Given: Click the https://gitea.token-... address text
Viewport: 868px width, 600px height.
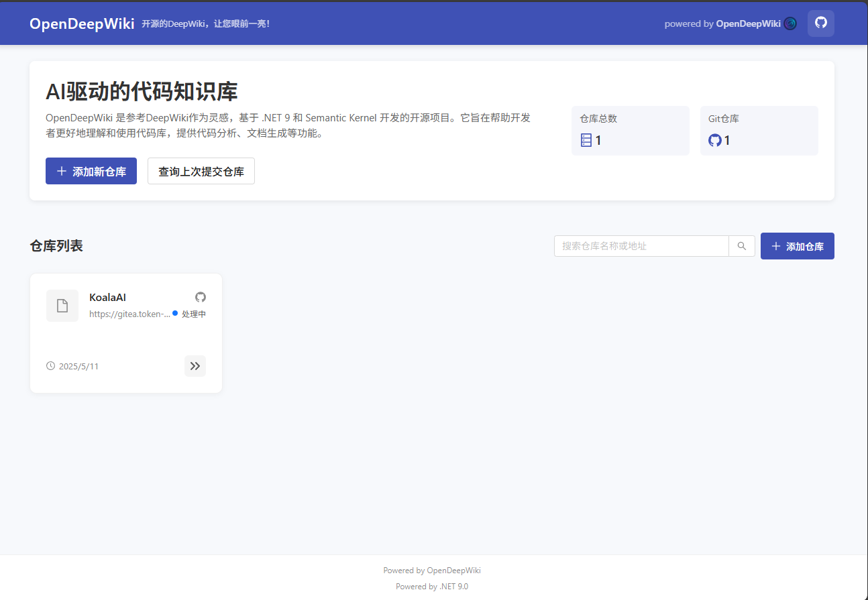Looking at the screenshot, I should tap(129, 314).
